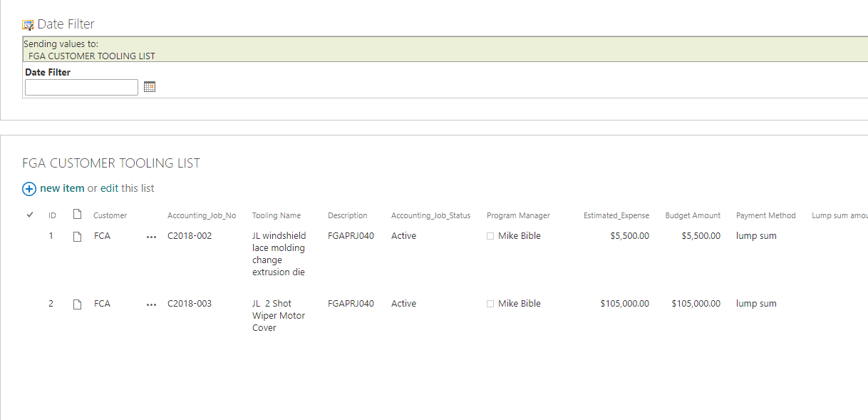
Task: Select the Tooling Name column header
Action: 276,215
